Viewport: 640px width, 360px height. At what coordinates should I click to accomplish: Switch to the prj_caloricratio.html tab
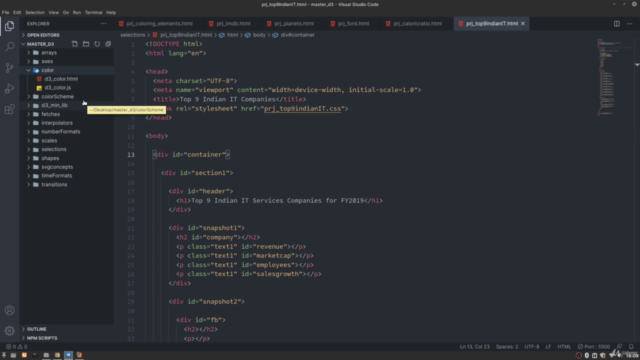pos(417,24)
